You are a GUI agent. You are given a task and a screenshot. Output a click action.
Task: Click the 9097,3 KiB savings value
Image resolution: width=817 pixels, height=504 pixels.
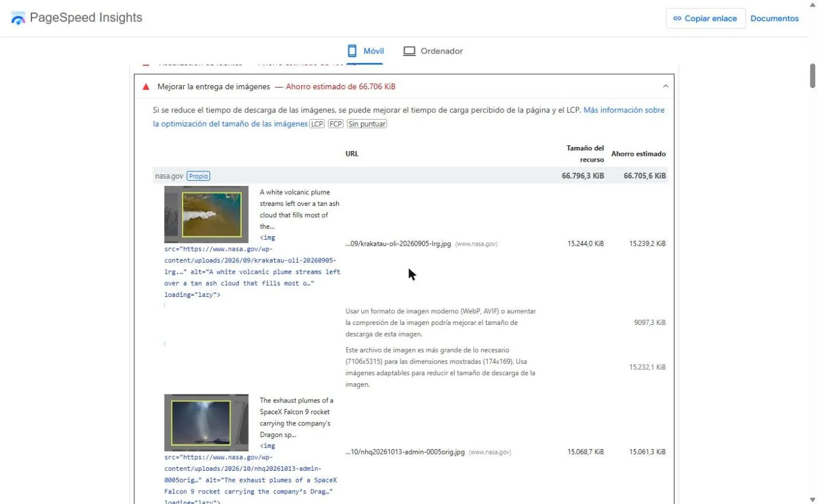651,323
